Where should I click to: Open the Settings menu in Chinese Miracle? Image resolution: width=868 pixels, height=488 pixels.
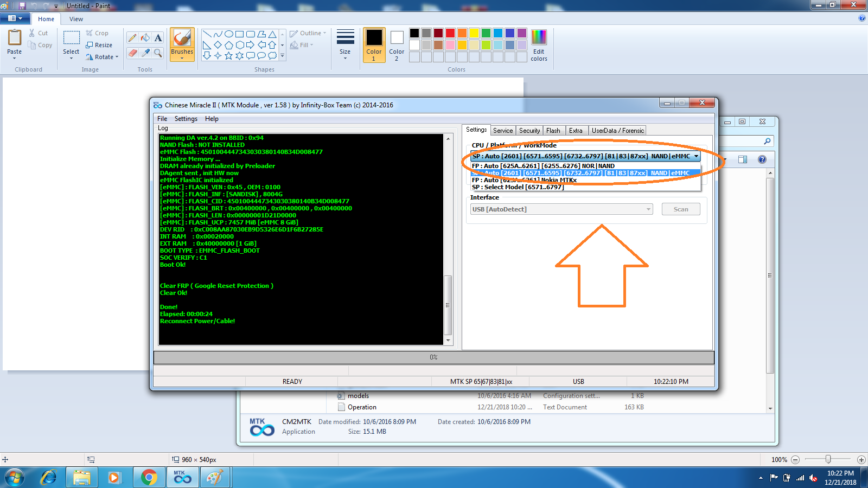[186, 119]
